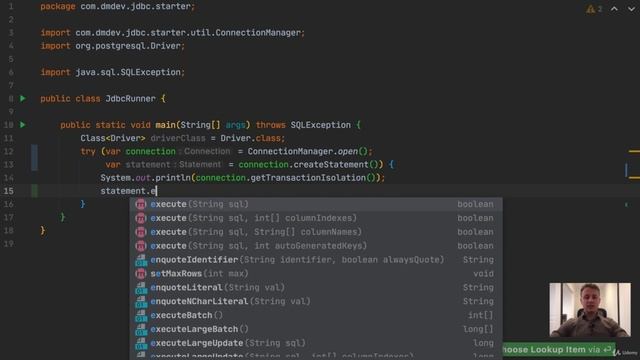Open the warnings indicator in editor corner
The height and width of the screenshot is (360, 640).
click(x=594, y=9)
